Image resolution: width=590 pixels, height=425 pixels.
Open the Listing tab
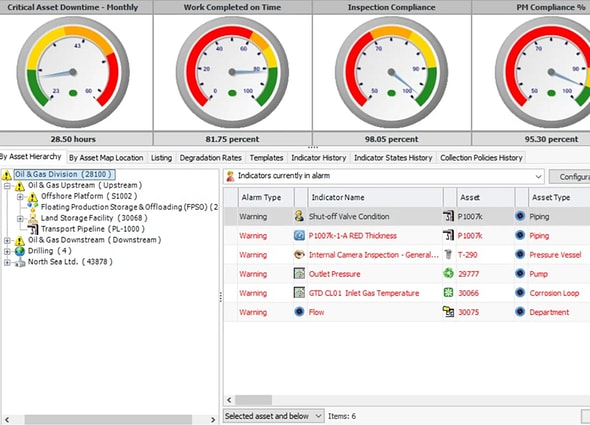click(x=161, y=158)
